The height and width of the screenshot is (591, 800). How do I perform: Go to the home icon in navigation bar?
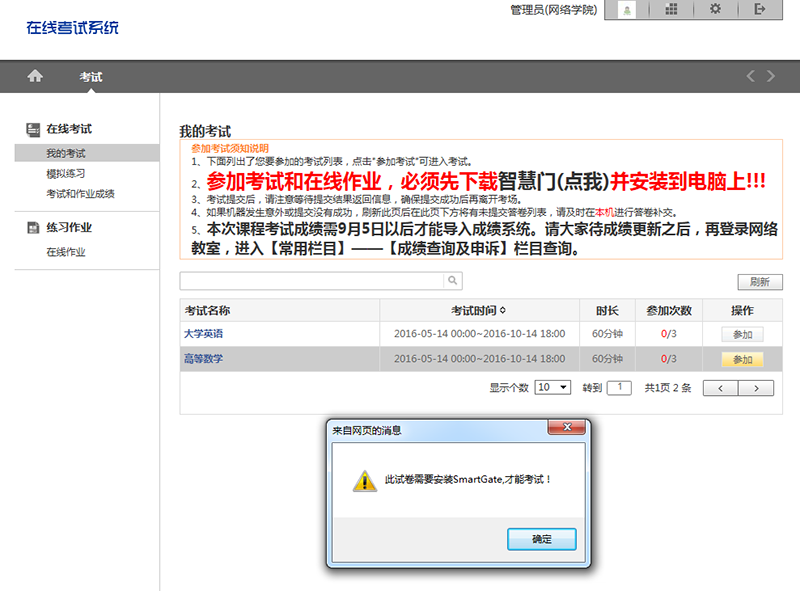[35, 76]
